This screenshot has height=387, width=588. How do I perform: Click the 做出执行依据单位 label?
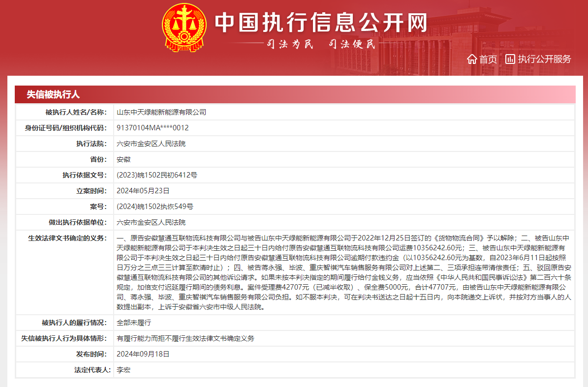[x=78, y=222]
